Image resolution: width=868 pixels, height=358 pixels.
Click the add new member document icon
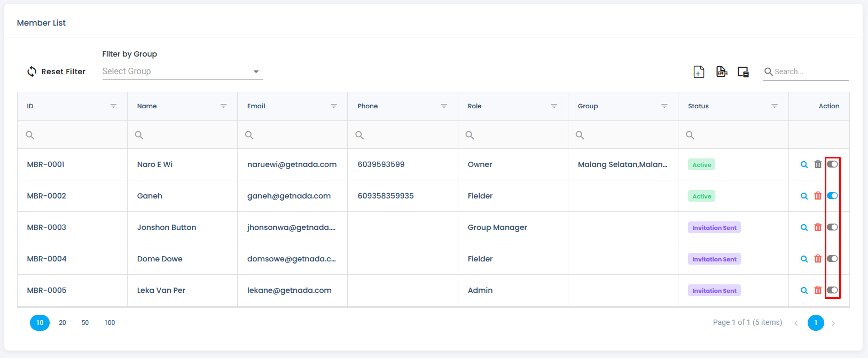tap(699, 71)
